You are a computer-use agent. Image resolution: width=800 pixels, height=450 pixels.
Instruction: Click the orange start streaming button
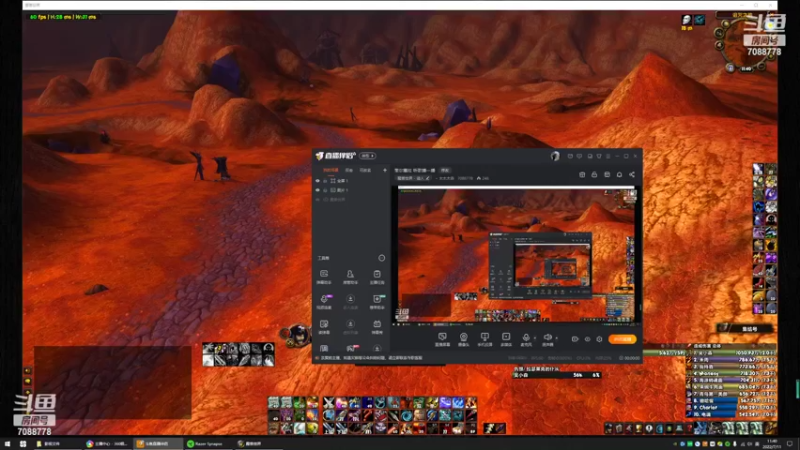point(622,339)
